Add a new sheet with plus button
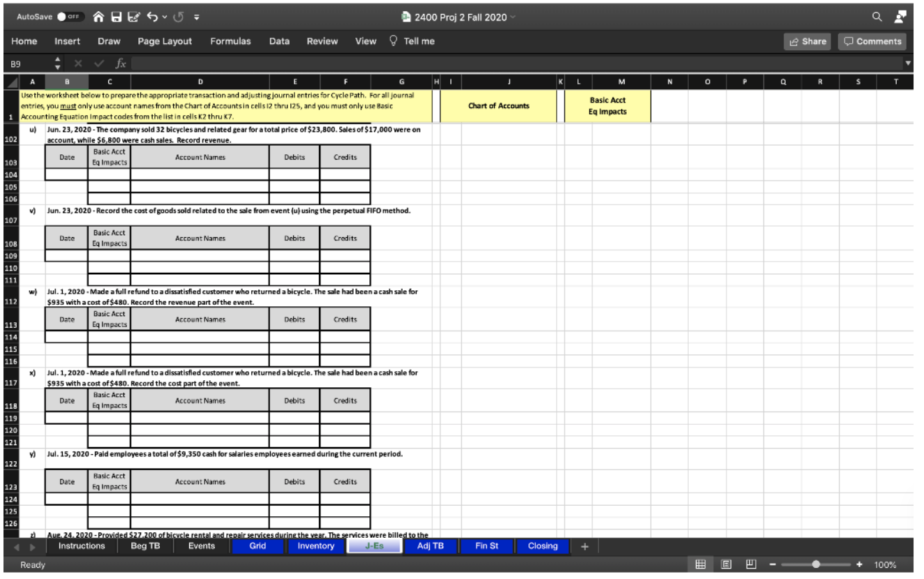 pyautogui.click(x=586, y=547)
